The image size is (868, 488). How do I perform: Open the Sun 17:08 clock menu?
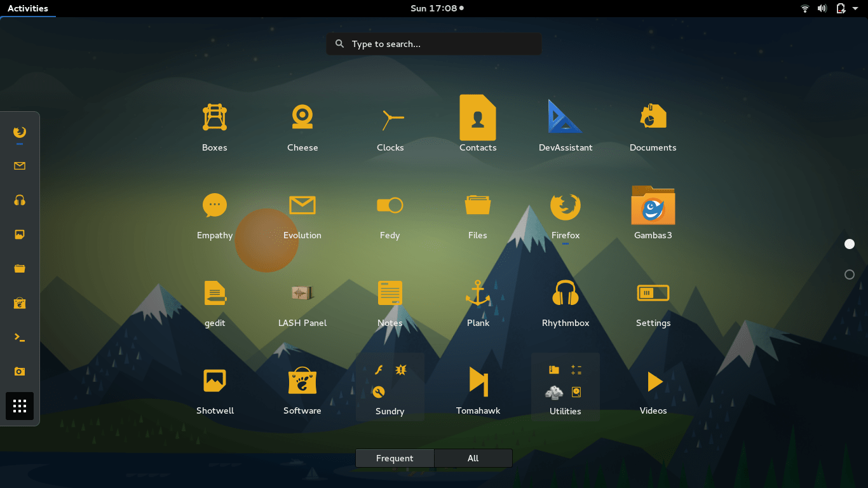(437, 8)
